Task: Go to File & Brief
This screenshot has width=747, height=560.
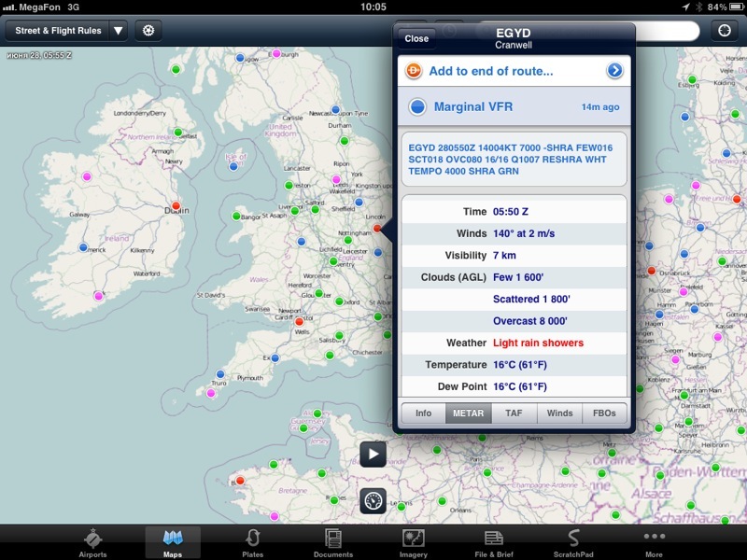Action: [x=494, y=542]
